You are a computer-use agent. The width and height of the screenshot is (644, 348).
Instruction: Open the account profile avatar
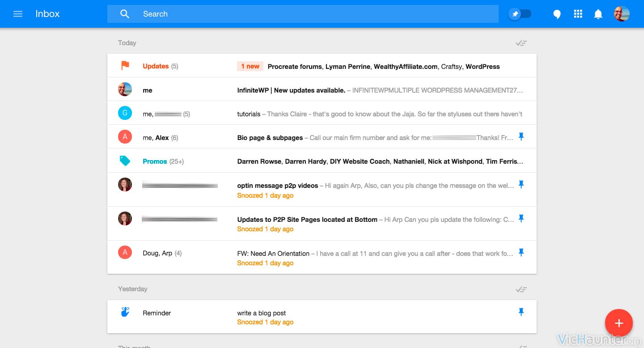(x=622, y=14)
